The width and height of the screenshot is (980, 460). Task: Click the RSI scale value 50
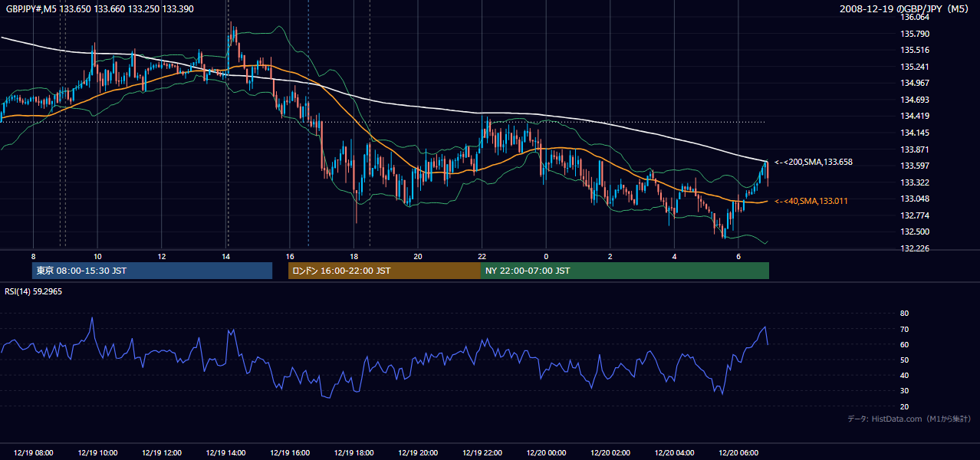click(904, 360)
